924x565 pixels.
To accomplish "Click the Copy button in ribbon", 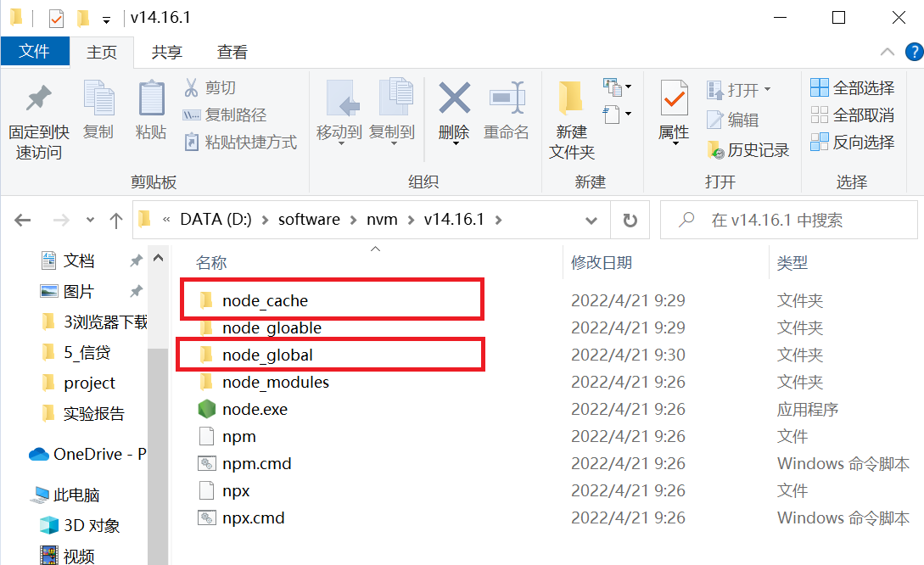I will point(98,110).
